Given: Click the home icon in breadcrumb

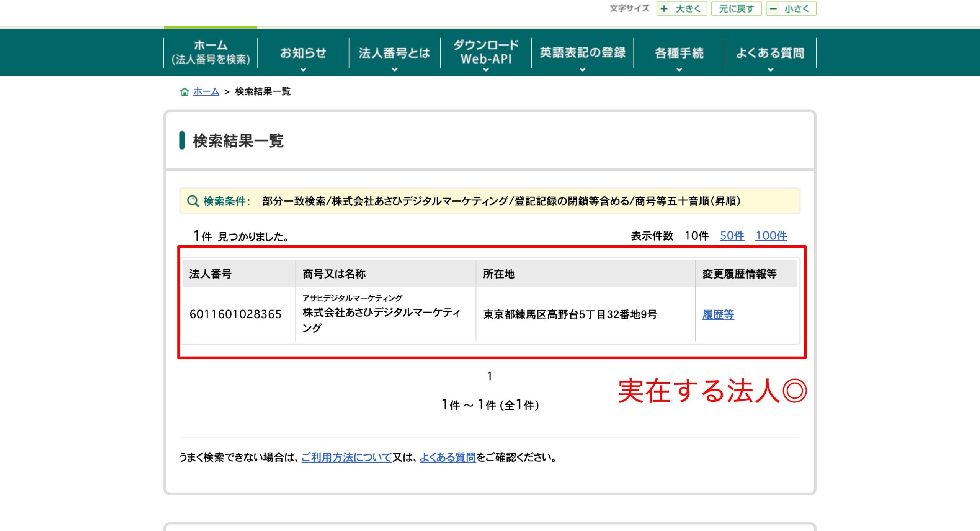Looking at the screenshot, I should point(185,92).
